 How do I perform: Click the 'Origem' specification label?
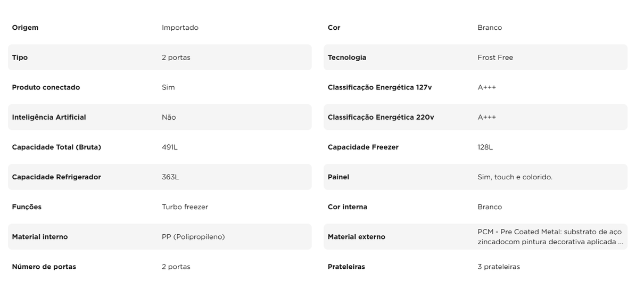25,28
